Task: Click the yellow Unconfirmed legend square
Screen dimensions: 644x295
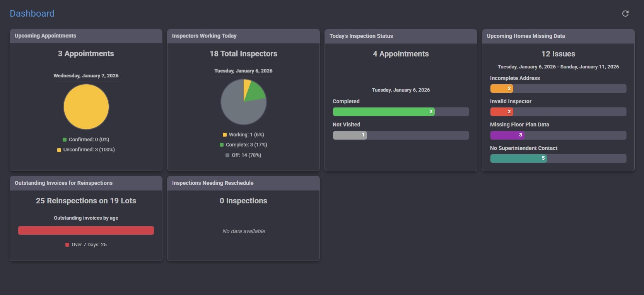Action: point(59,150)
